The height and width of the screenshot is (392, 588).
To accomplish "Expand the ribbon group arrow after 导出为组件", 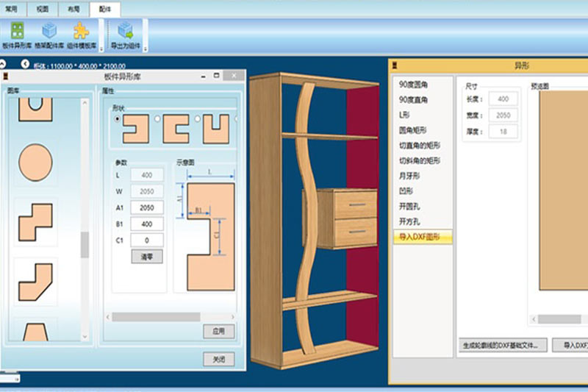I will click(145, 49).
